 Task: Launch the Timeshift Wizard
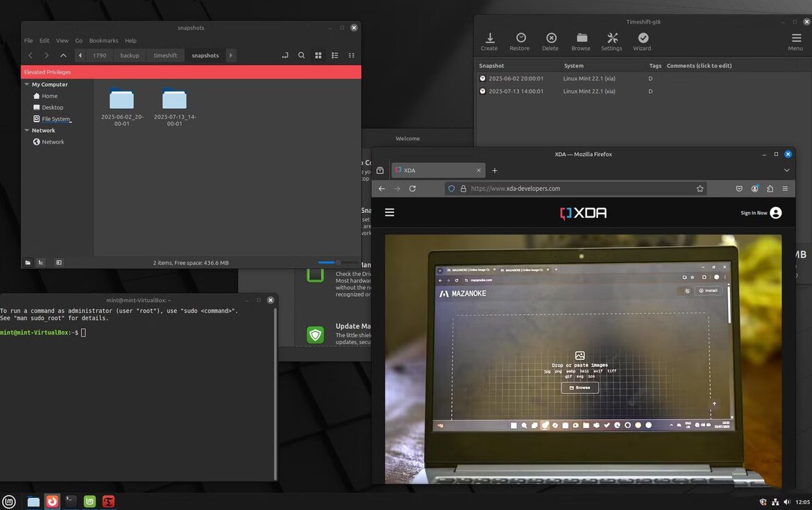point(642,40)
